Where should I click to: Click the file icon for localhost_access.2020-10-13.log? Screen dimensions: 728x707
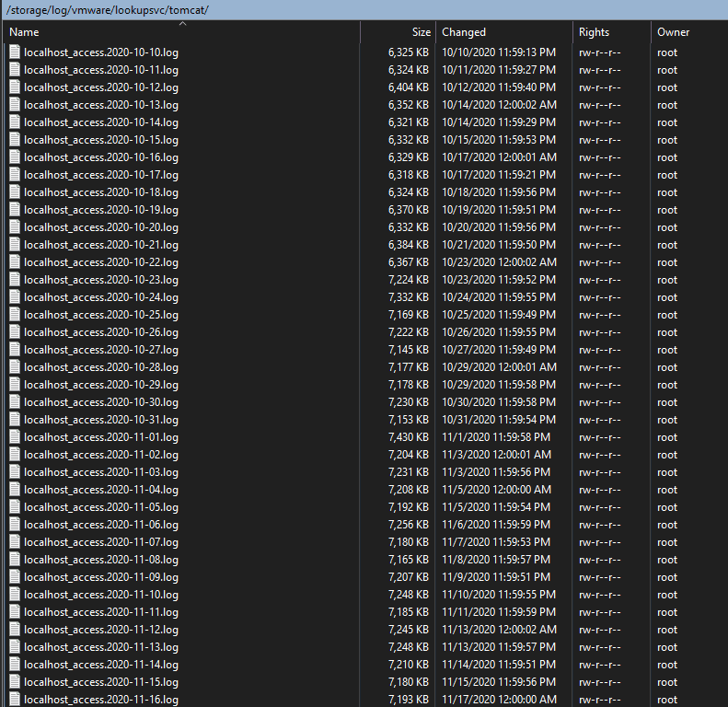pos(15,105)
